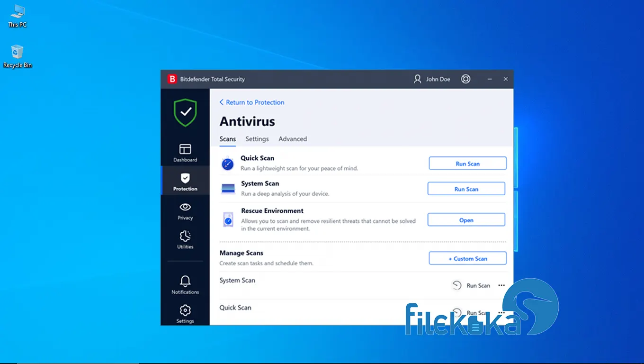Viewport: 644px width, 364px height.
Task: Create a new Custom Scan
Action: 468,258
